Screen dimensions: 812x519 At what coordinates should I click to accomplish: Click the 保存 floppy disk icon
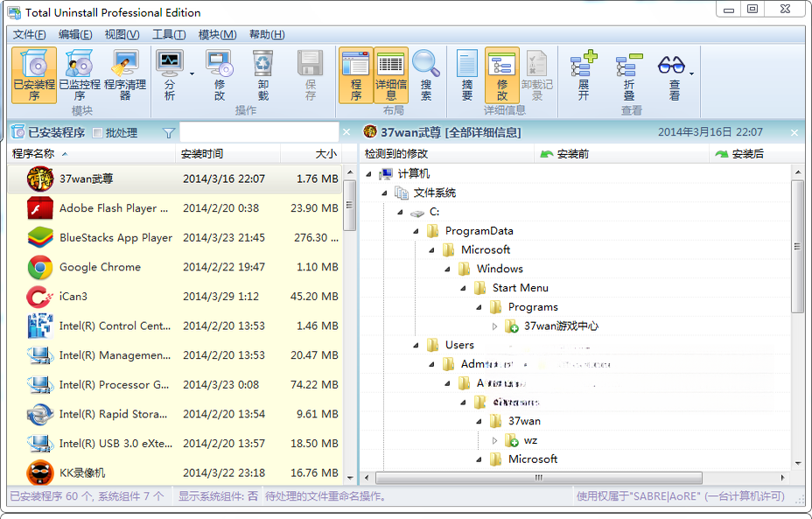[x=311, y=75]
